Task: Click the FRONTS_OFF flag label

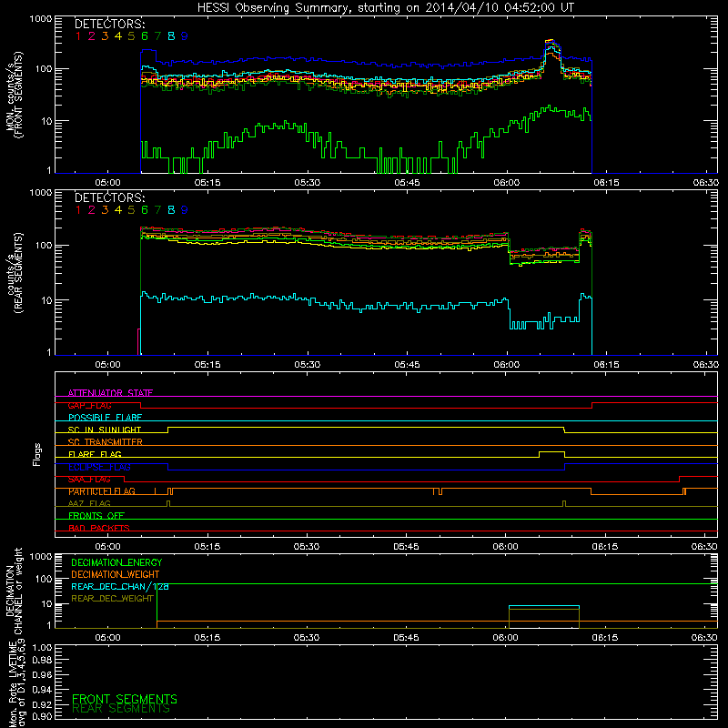Action: coord(96,516)
